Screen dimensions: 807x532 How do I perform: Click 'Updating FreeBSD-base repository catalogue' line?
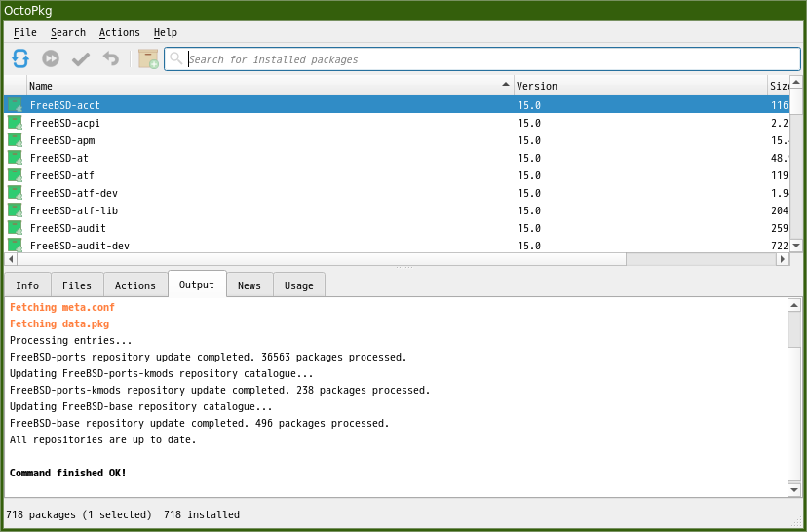(140, 406)
